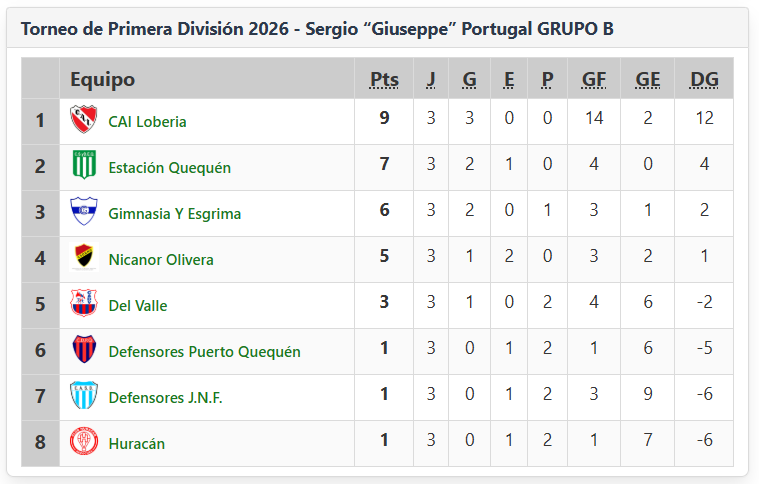759x484 pixels.
Task: Click the Huracán red circular crest
Action: tap(84, 442)
